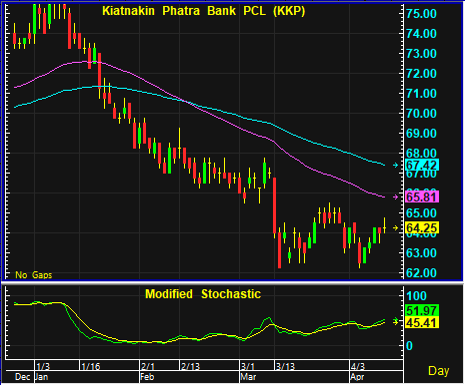This screenshot has height=385, width=465.
Task: Click the Mar month label
Action: (x=248, y=377)
